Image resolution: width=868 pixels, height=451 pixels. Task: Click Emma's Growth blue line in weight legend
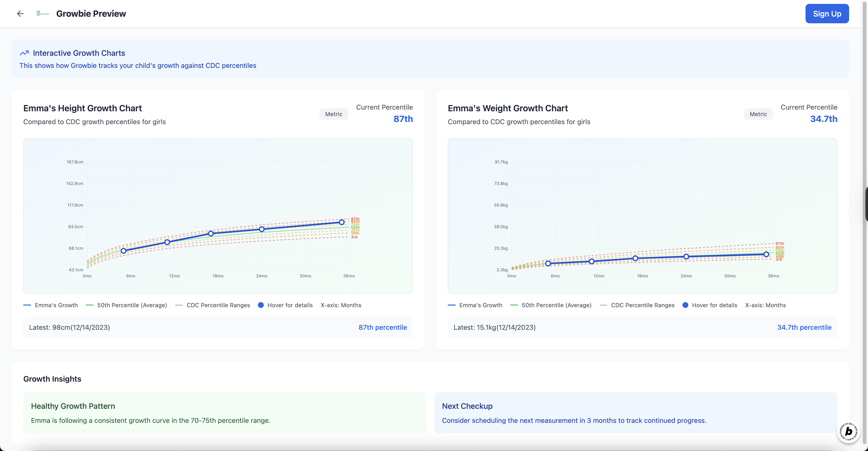click(x=451, y=305)
